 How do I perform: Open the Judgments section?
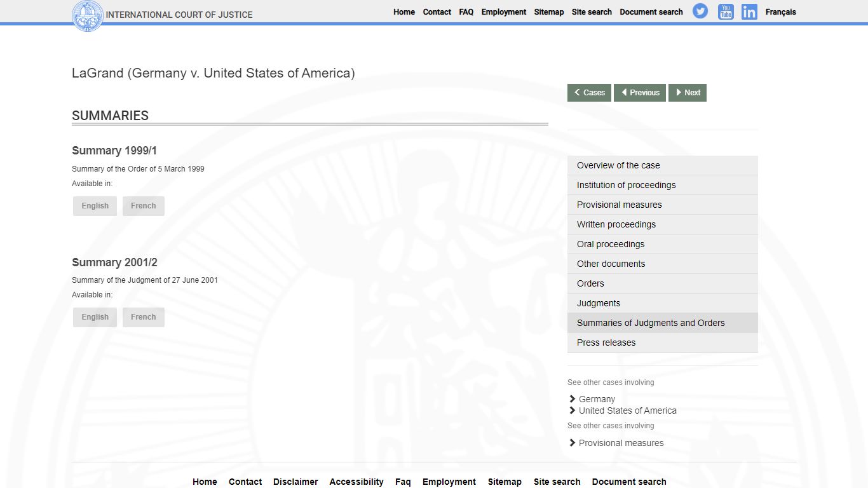point(663,303)
